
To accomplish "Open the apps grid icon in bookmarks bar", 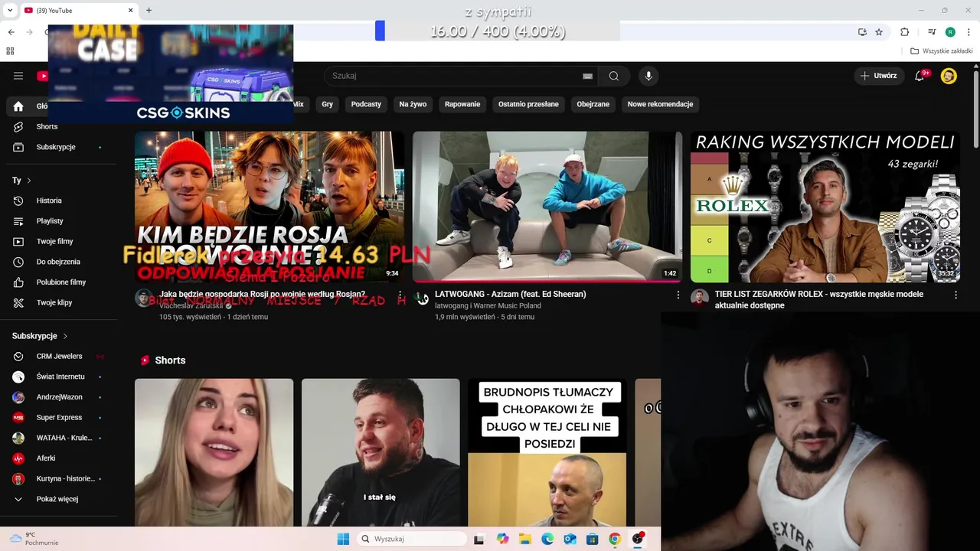I will (10, 51).
